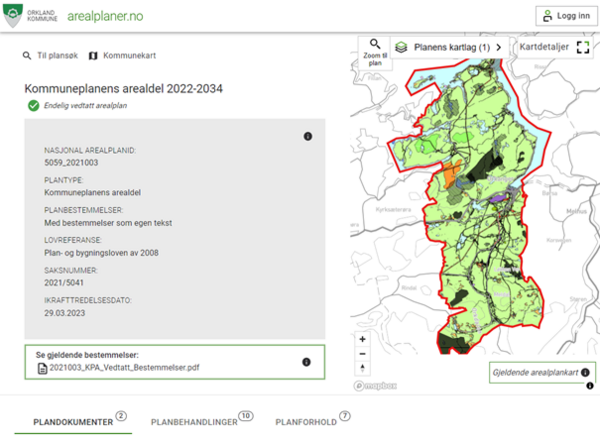Image resolution: width=600 pixels, height=445 pixels.
Task: Open the Plandokumenter tab
Action: (x=72, y=423)
